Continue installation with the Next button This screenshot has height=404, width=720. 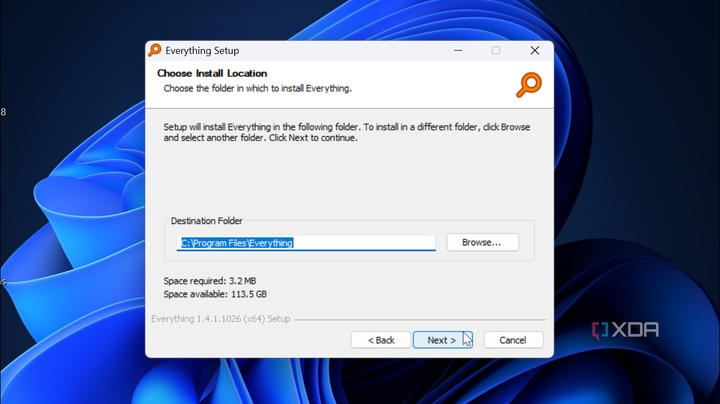coord(442,340)
